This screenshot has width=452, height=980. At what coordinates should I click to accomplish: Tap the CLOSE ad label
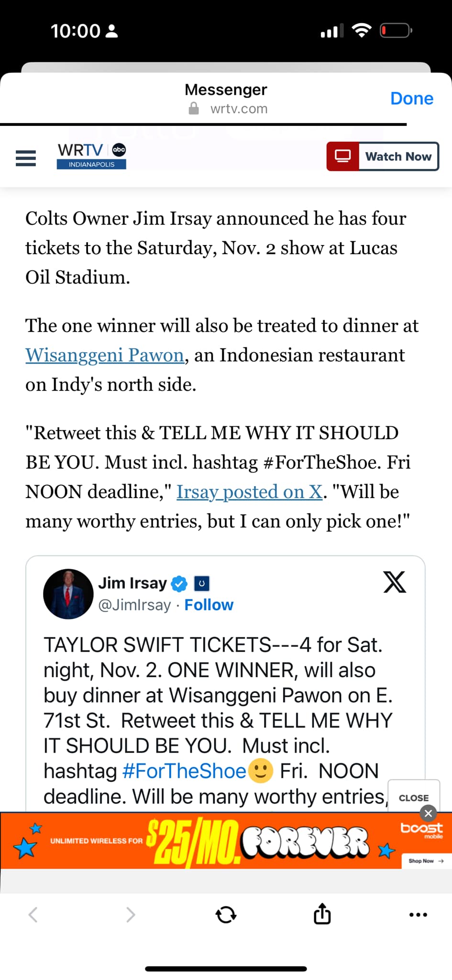pyautogui.click(x=414, y=798)
